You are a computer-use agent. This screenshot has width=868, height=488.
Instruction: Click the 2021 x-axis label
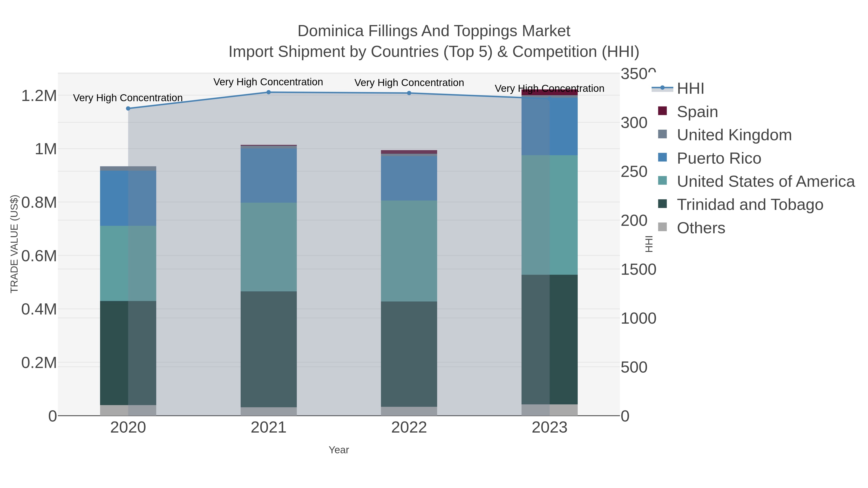[269, 428]
